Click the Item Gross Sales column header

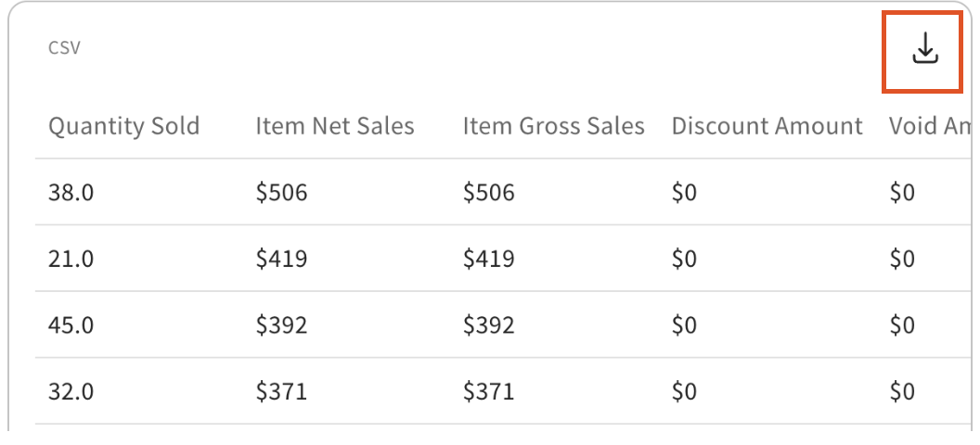[553, 126]
